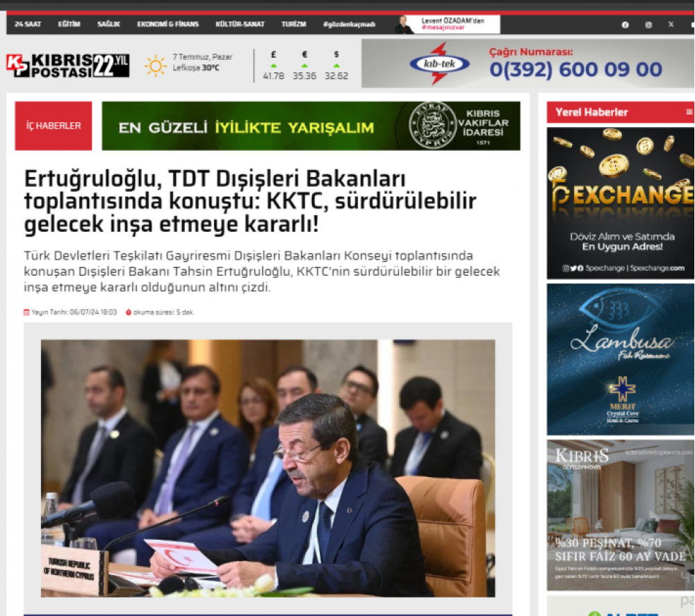695x616 pixels.
Task: Open the Facebook icon in top bar
Action: 625,25
